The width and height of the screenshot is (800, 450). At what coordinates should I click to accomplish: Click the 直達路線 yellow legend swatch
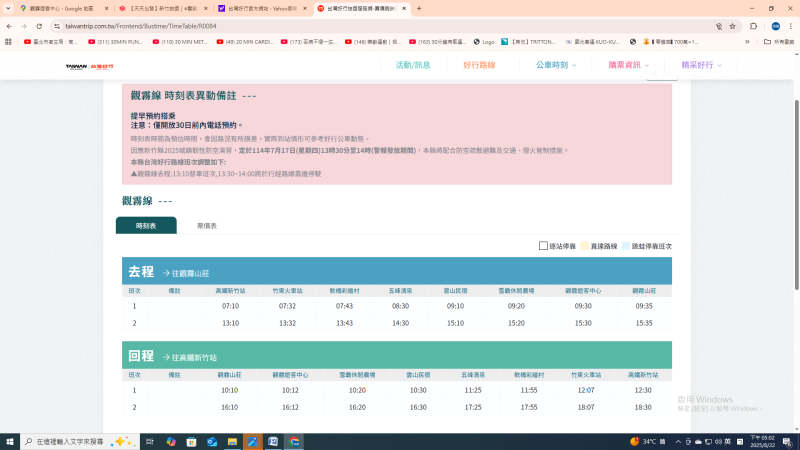[x=585, y=246]
